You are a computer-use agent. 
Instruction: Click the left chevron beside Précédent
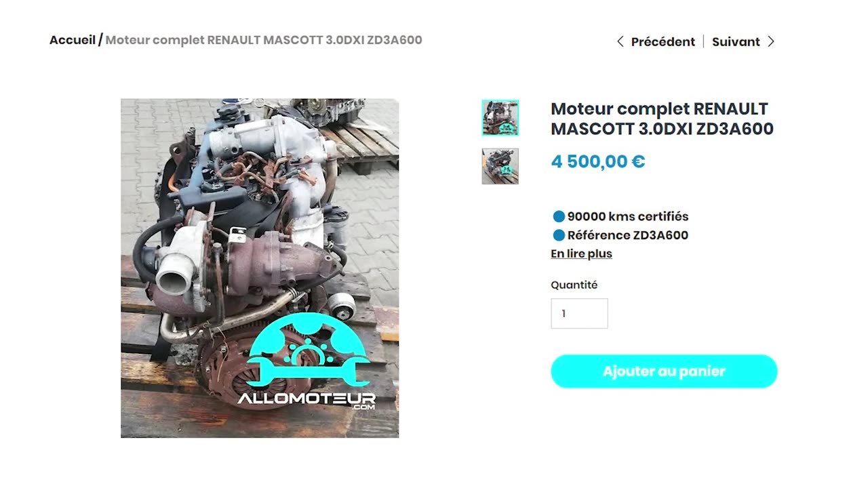[620, 42]
